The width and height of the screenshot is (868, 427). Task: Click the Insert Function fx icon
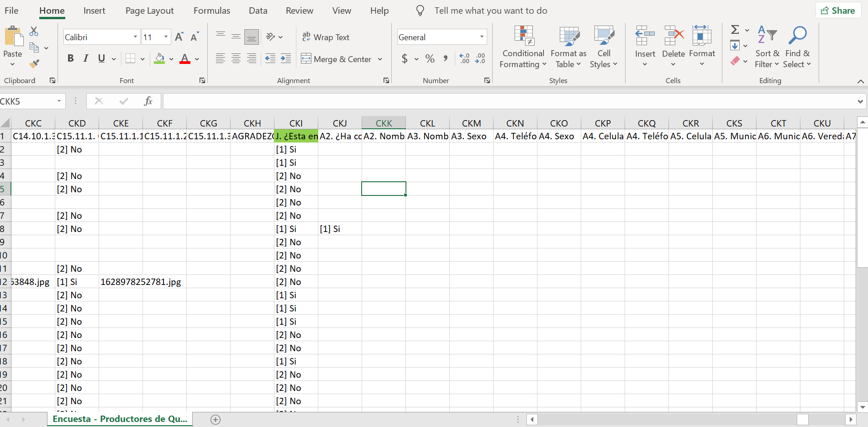[x=148, y=101]
